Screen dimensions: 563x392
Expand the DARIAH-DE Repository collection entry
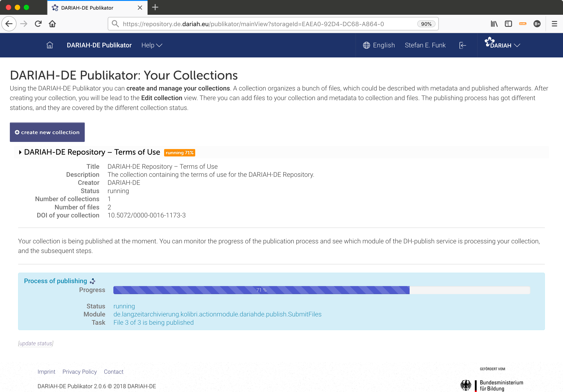point(20,152)
